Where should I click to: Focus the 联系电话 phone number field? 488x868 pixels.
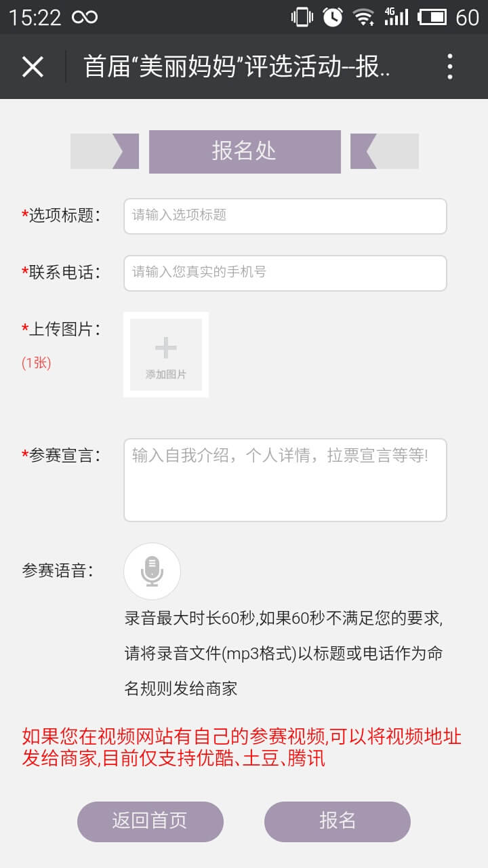(x=285, y=273)
